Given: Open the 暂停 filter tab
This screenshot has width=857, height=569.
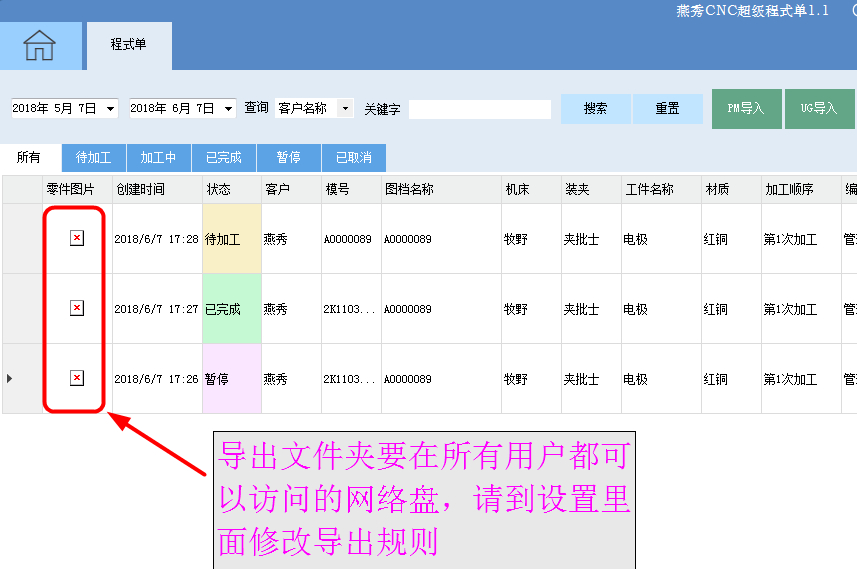Looking at the screenshot, I should tap(289, 158).
